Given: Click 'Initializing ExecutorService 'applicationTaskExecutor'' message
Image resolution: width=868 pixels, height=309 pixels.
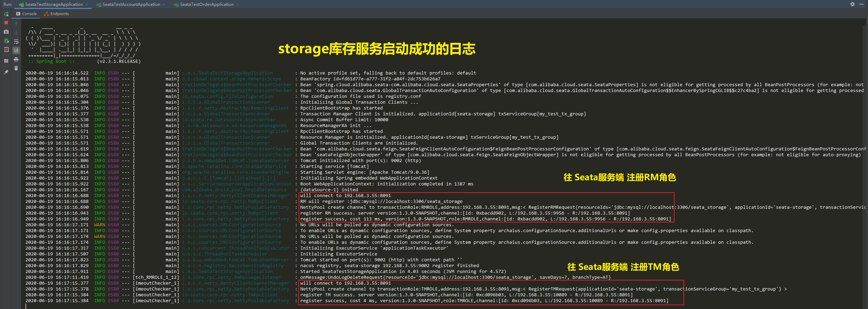Looking at the screenshot, I should pyautogui.click(x=375, y=248).
